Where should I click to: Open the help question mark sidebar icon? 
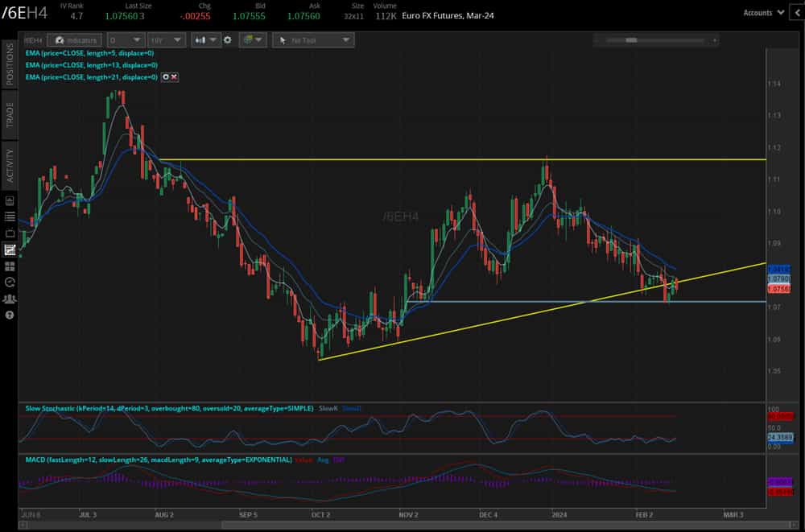(x=10, y=315)
